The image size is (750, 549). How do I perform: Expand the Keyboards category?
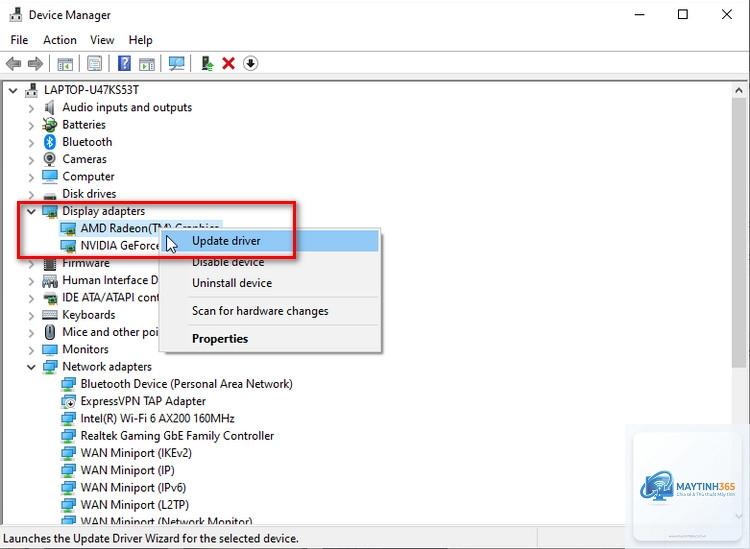click(31, 315)
